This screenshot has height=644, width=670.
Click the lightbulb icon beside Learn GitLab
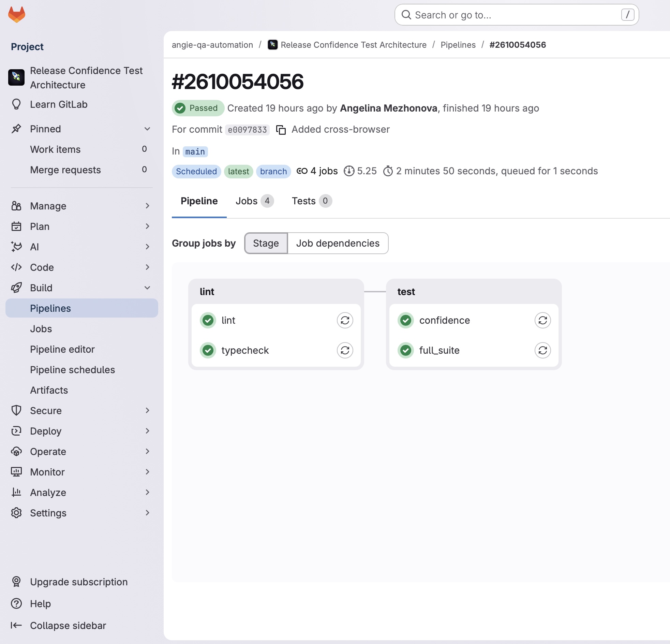point(16,104)
